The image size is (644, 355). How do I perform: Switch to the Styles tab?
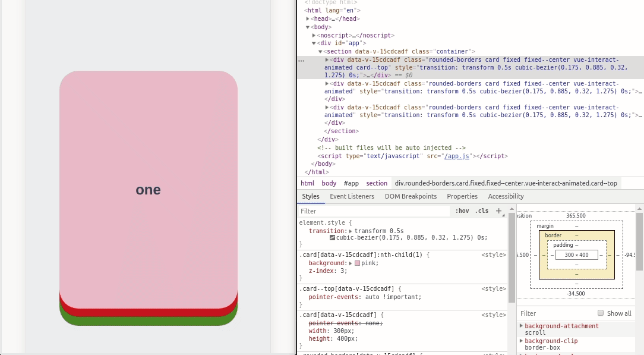pyautogui.click(x=311, y=196)
